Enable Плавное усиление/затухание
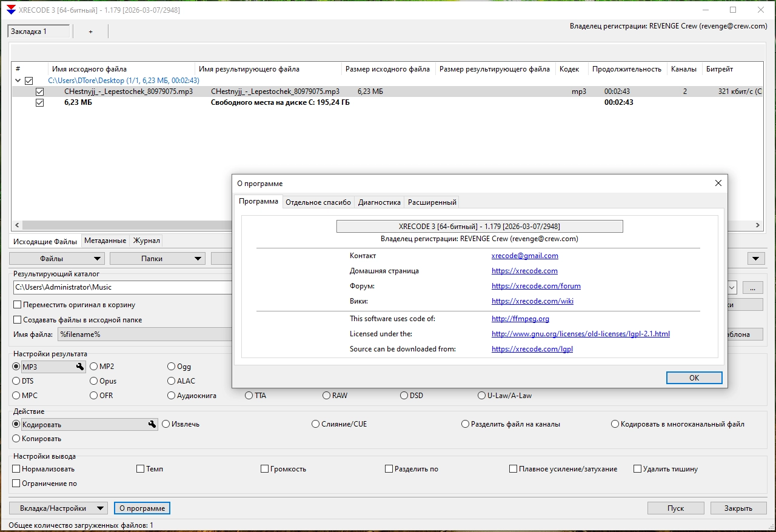Screen dimensions: 776x532 pyautogui.click(x=513, y=469)
